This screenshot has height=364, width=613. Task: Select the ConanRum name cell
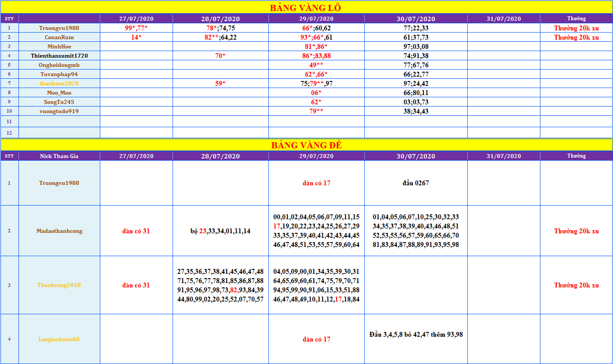click(x=59, y=37)
